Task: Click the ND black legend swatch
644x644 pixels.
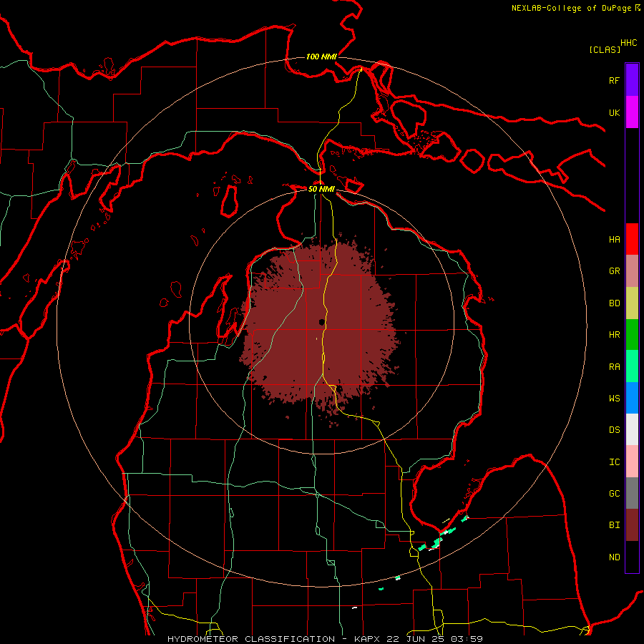Action: [632, 557]
